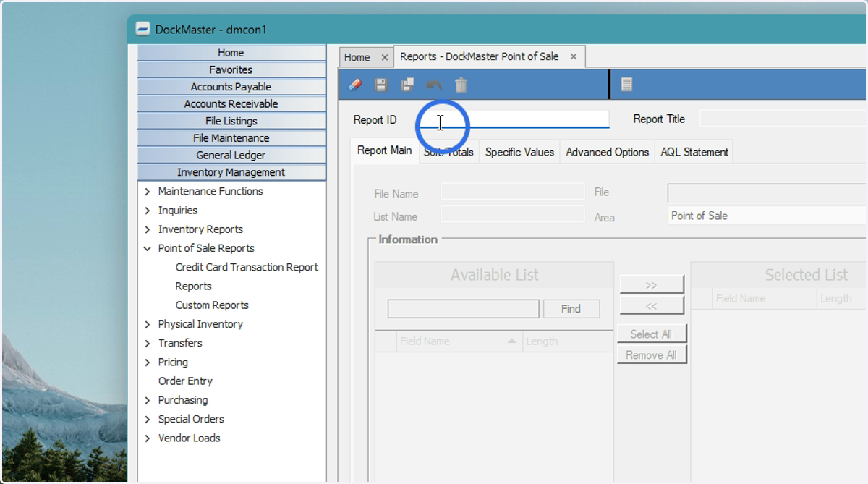Click the Length column header in Available List
This screenshot has width=868, height=484.
click(568, 341)
